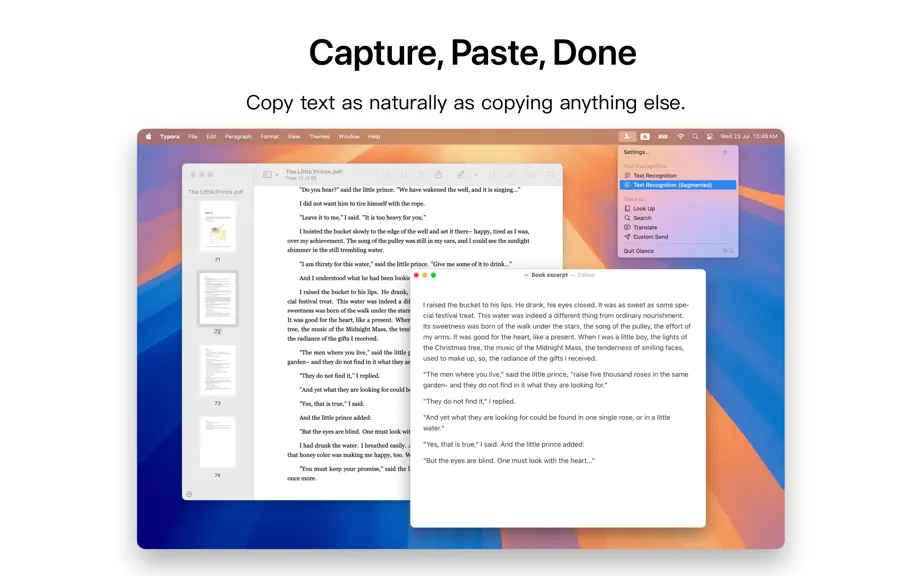Open the highlight color dropdown arrow
The image size is (922, 576).
tap(476, 175)
